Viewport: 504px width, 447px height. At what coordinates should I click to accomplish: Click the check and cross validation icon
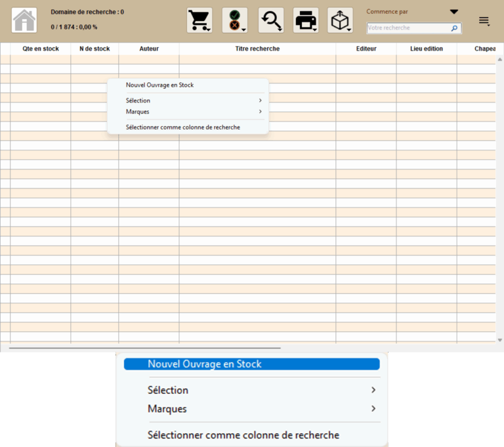[235, 20]
